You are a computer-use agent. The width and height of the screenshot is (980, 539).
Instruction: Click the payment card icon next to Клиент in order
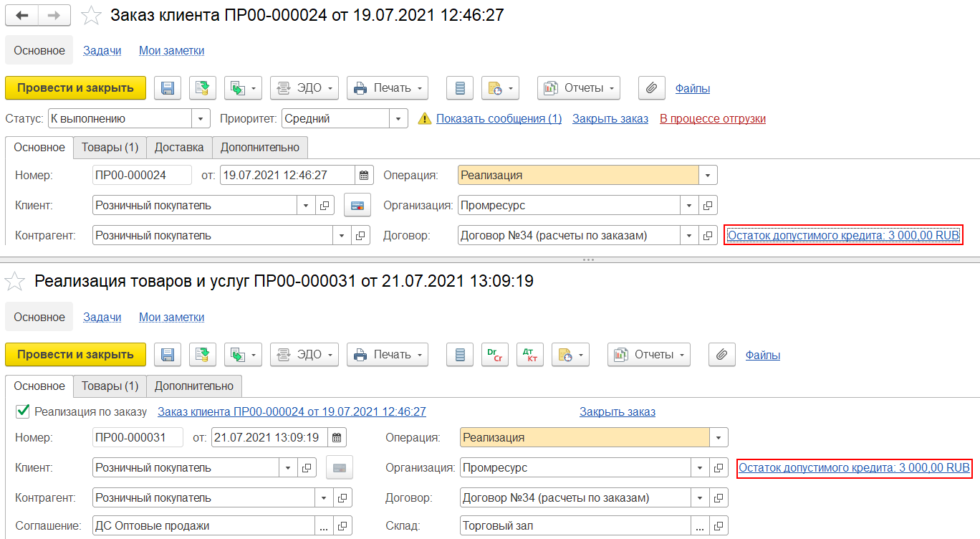click(x=357, y=206)
